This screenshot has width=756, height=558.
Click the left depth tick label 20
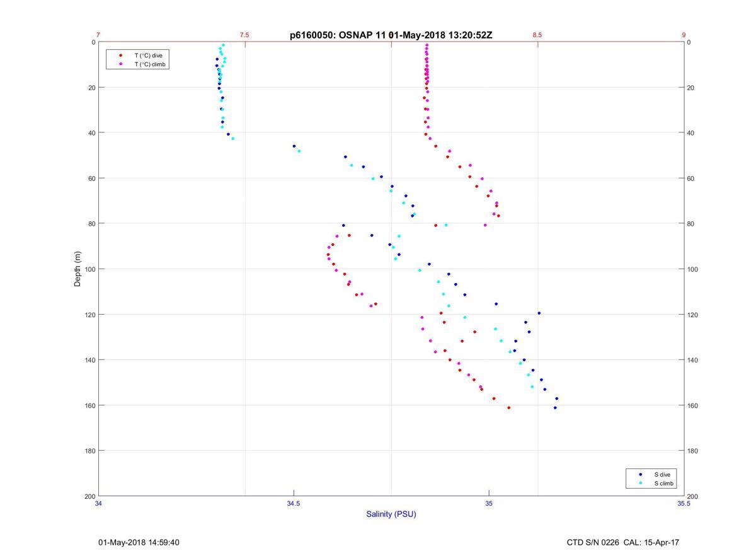tap(91, 88)
